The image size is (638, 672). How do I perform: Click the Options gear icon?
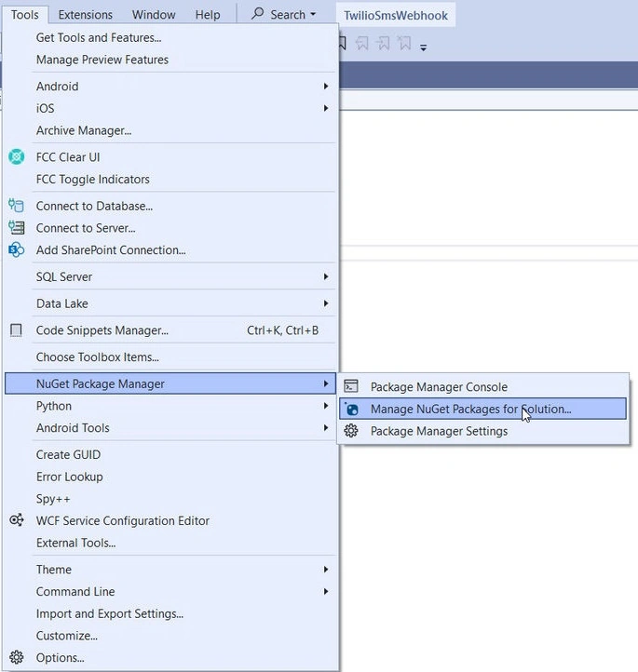16,657
